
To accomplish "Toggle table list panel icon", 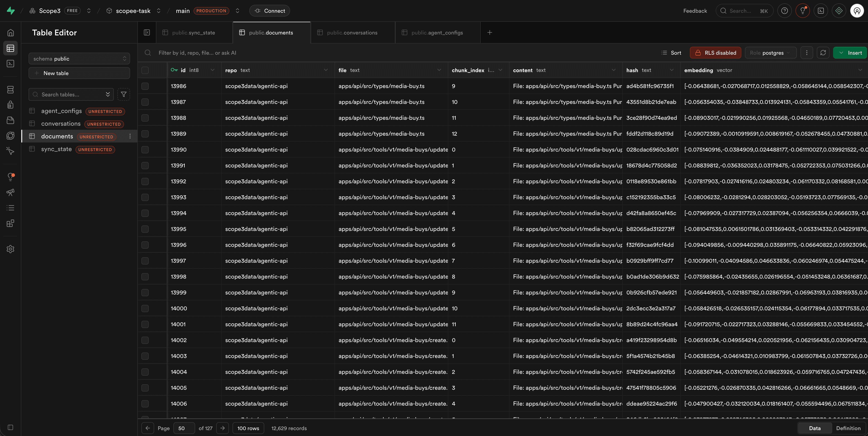I will (147, 32).
